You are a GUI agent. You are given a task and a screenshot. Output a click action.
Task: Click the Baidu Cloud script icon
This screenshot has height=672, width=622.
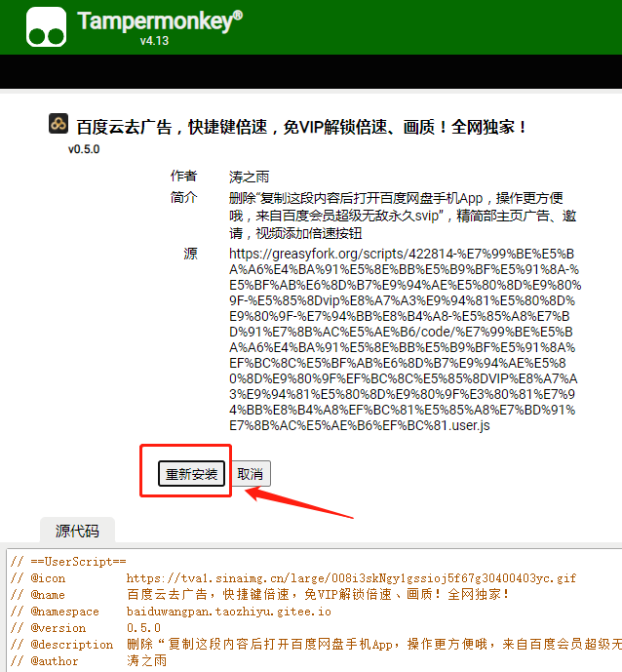pos(58,124)
